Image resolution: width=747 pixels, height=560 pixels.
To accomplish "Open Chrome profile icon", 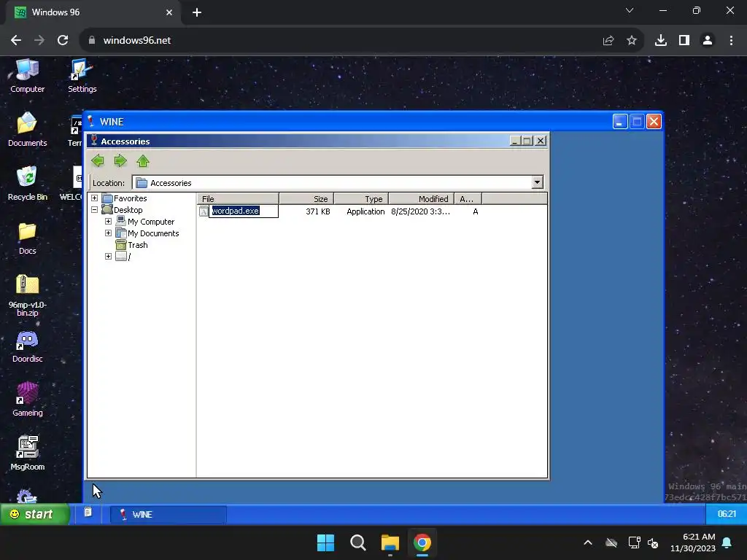I will (708, 41).
